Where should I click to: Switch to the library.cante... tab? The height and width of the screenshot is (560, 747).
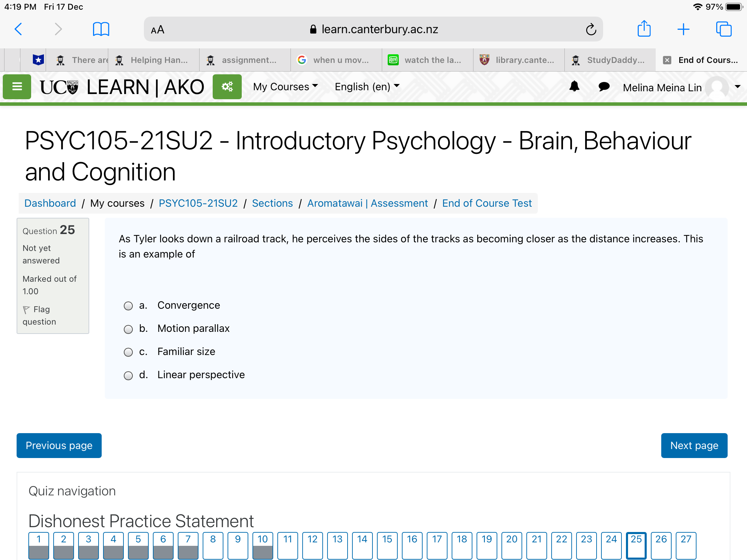519,60
